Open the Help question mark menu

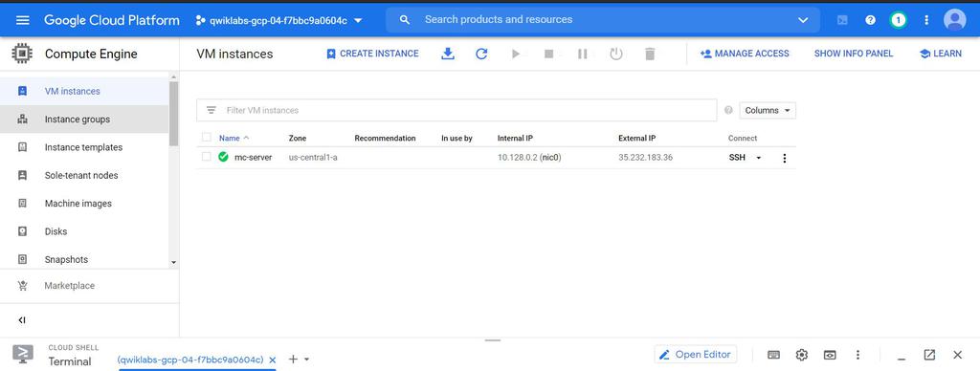coord(870,20)
